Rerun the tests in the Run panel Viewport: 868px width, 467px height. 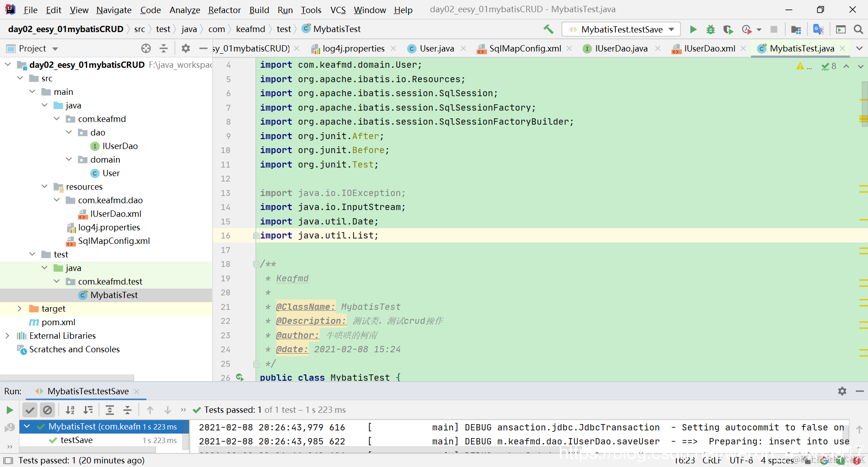coord(9,410)
